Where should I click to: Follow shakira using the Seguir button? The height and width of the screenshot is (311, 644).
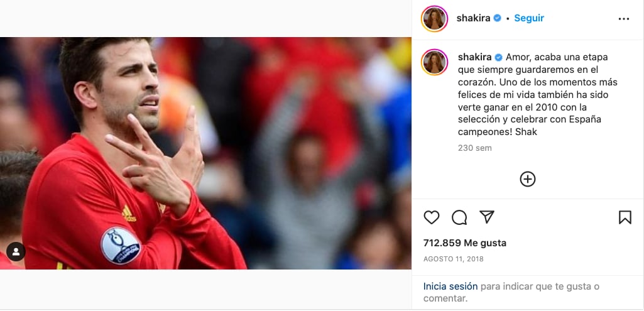click(x=529, y=18)
